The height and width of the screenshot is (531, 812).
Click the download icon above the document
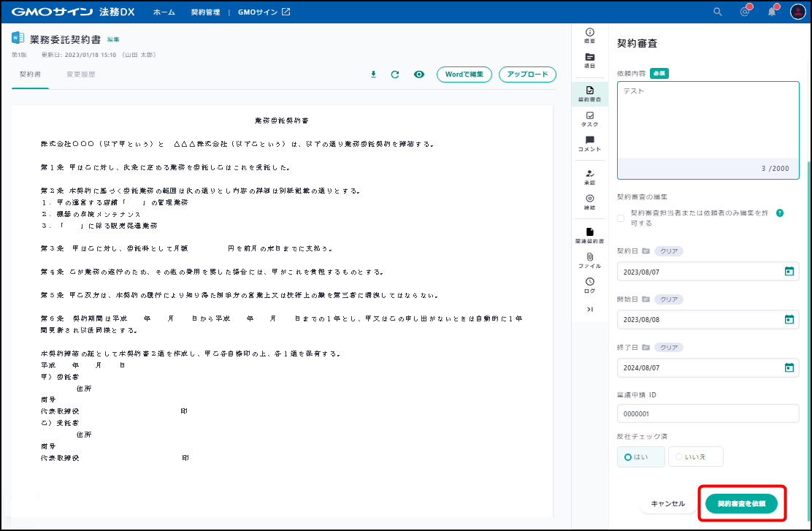point(374,75)
